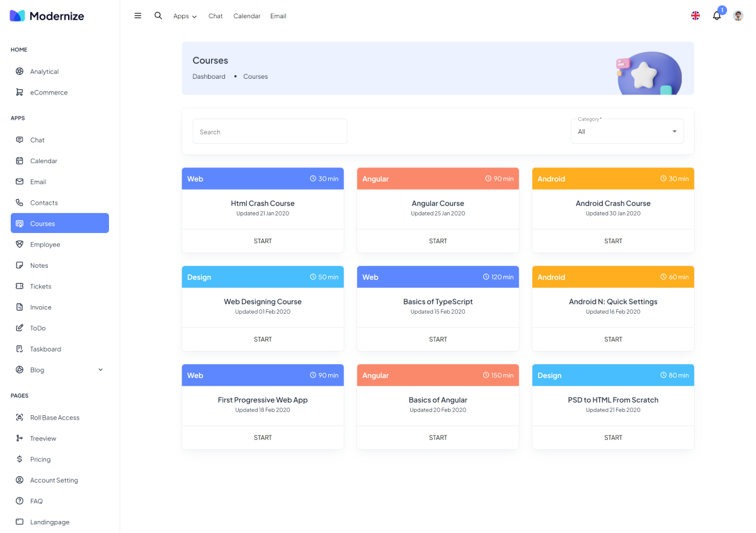Screen dimensions: 756x533
Task: Open search with the magnifier icon
Action: pos(158,16)
